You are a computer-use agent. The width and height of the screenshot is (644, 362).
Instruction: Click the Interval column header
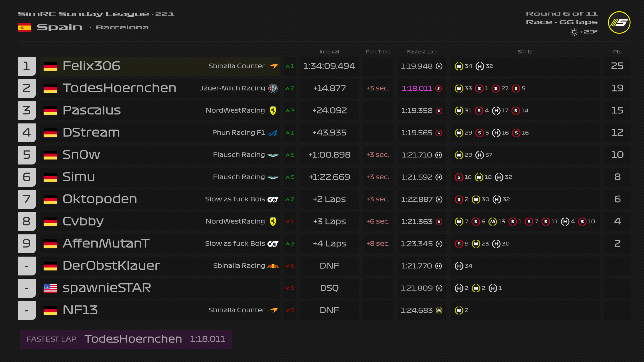tap(329, 52)
